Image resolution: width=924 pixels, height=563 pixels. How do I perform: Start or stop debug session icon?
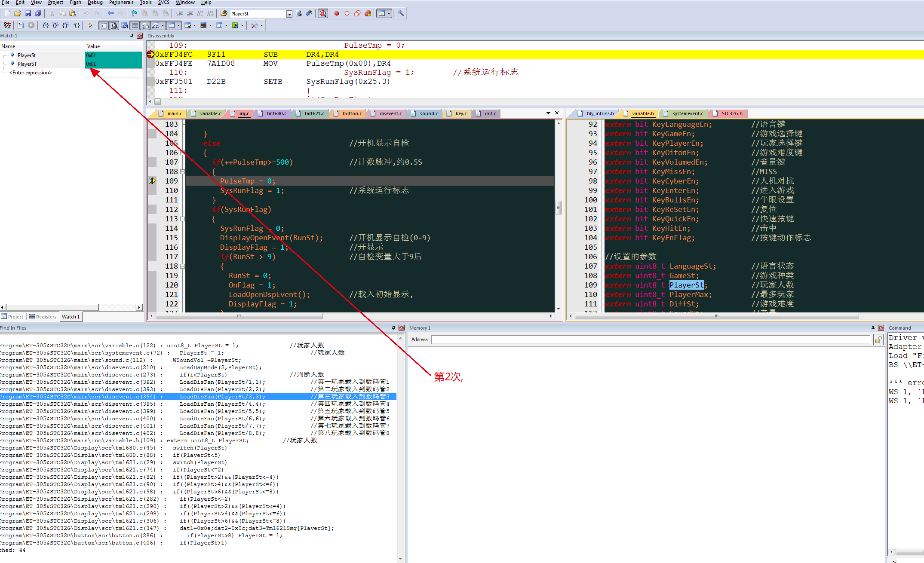[323, 14]
